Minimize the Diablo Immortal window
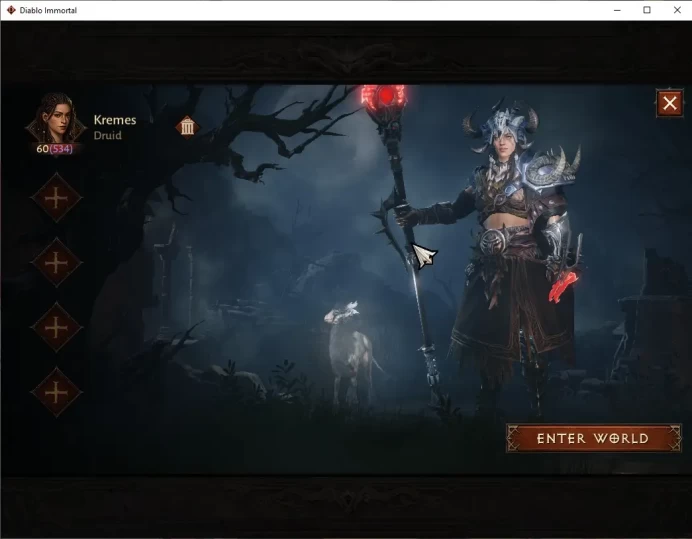 (617, 10)
